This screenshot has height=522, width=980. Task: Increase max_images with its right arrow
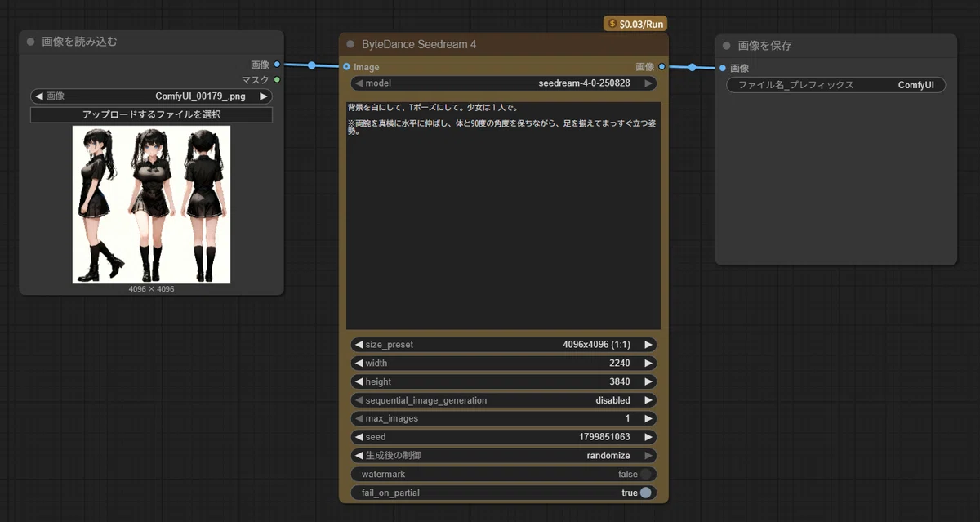tap(648, 418)
